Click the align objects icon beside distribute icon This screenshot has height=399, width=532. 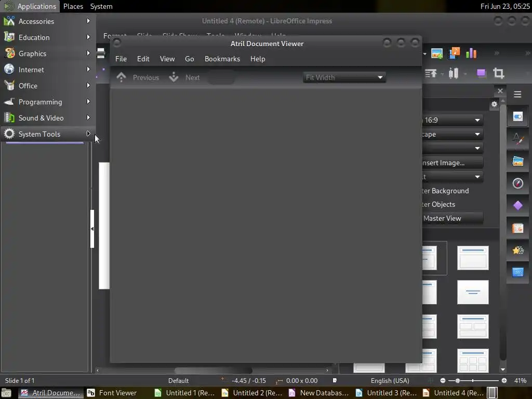431,73
